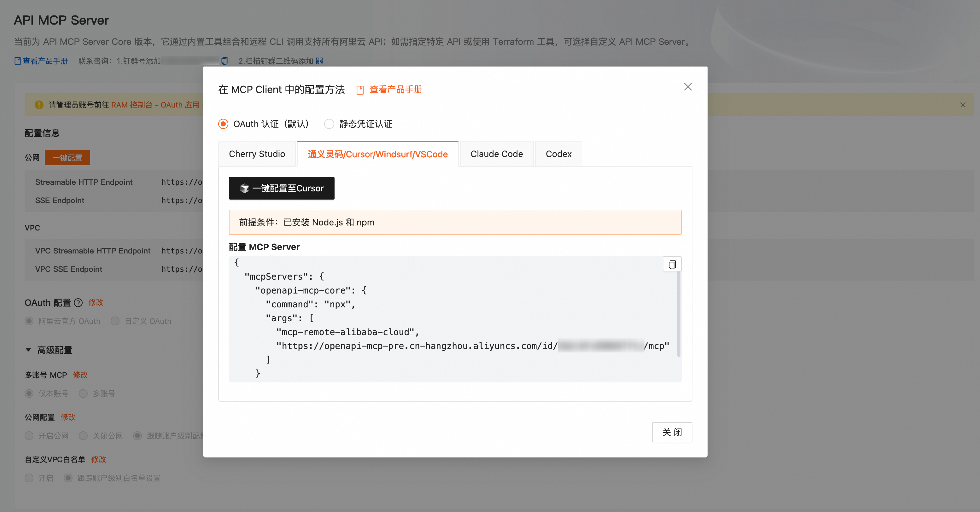980x512 pixels.
Task: Click the "openapi-mcp-core" code line
Action: click(x=311, y=291)
